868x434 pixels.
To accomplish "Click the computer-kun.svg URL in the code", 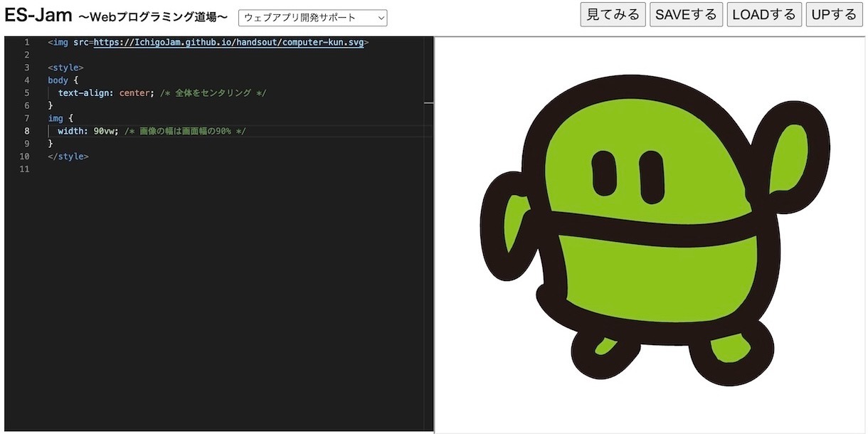I will [x=228, y=42].
